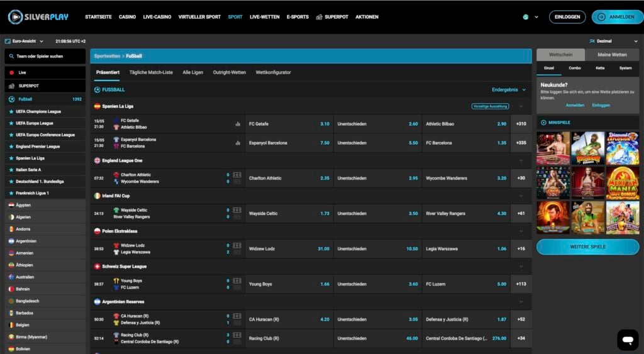The image size is (644, 354).
Task: Click the Weitere Spiele button
Action: 588,247
